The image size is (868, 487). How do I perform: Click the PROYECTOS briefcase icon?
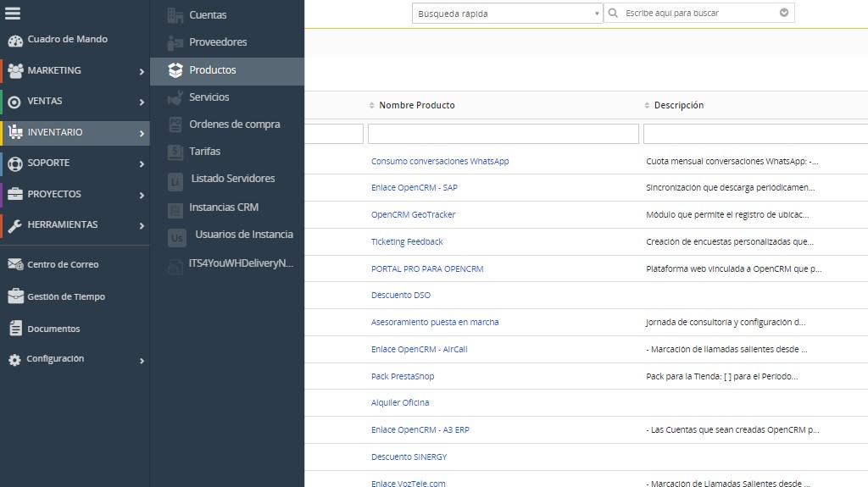click(15, 194)
